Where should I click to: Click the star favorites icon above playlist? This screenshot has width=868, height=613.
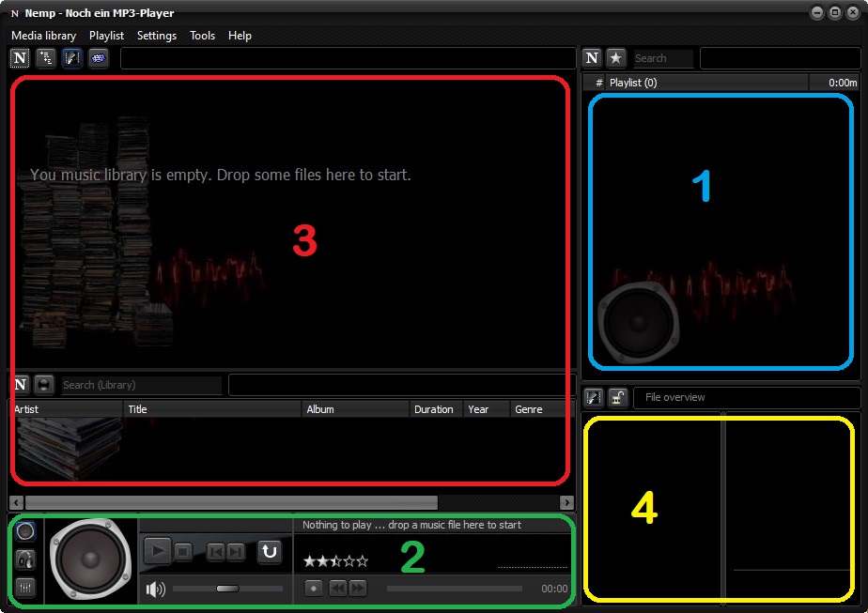click(x=616, y=58)
